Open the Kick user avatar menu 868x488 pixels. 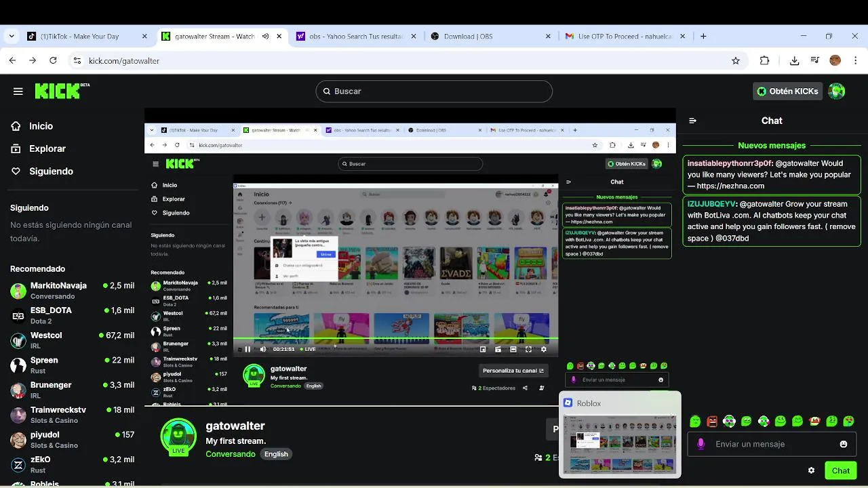837,91
